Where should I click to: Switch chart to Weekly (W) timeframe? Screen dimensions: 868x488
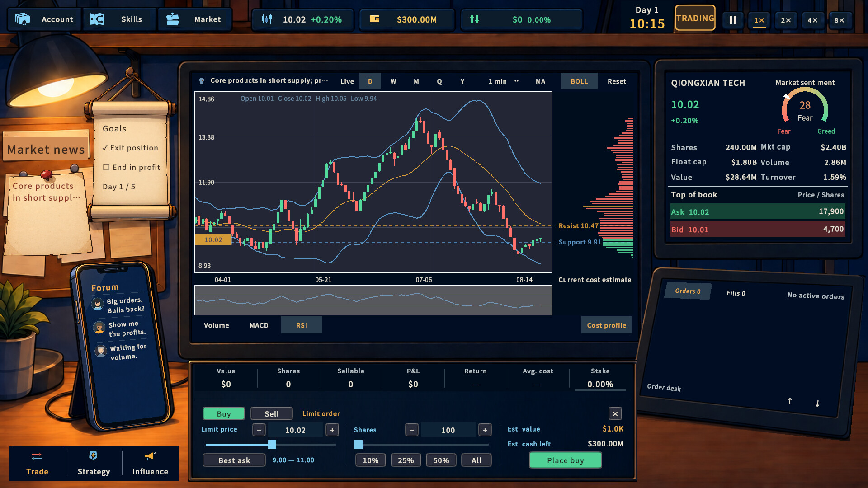393,81
